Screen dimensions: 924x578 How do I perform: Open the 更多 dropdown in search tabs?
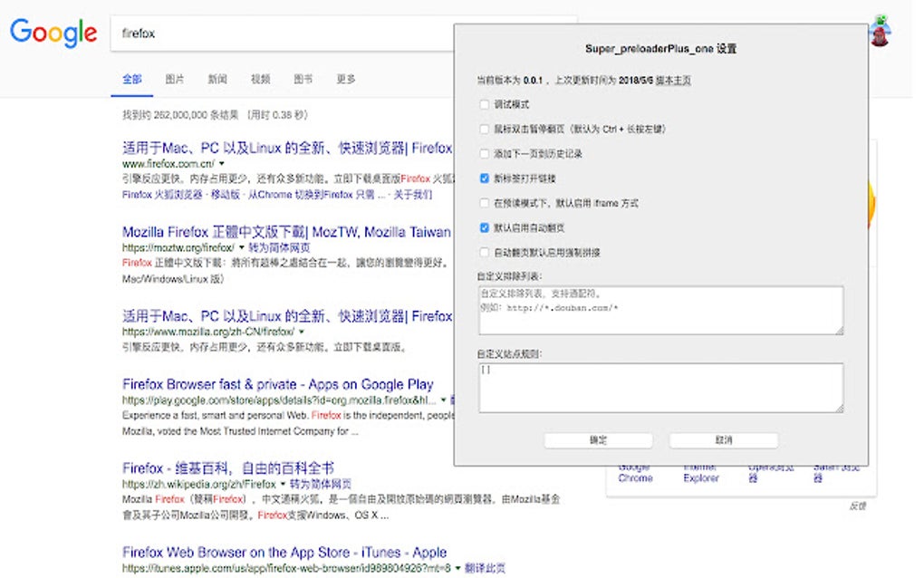click(345, 79)
